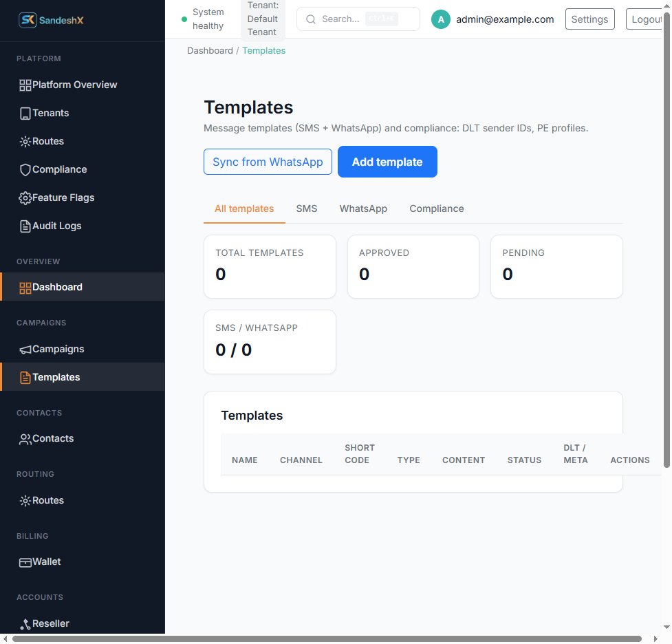Open Audit Logs from the sidebar
This screenshot has height=644, width=672.
click(83, 226)
